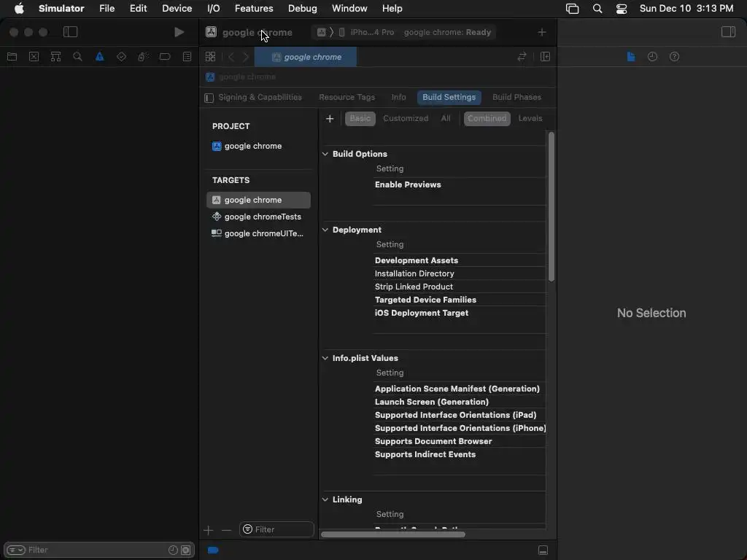Open the Symbol navigator icon

coord(55,57)
